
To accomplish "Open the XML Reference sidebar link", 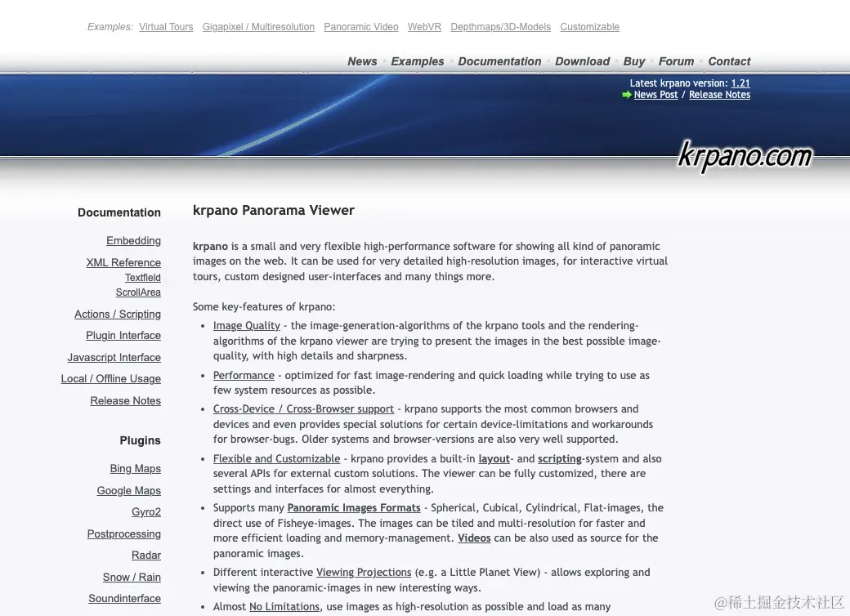I will (x=123, y=263).
